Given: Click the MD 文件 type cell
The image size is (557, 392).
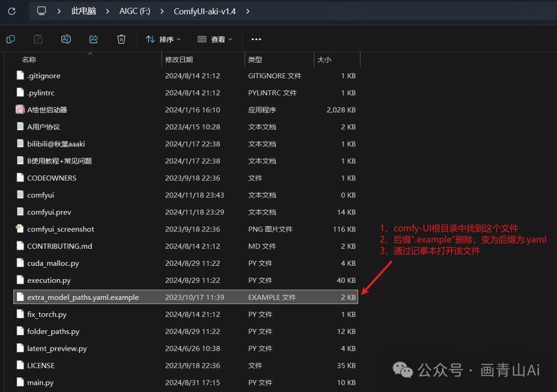Looking at the screenshot, I should point(262,246).
